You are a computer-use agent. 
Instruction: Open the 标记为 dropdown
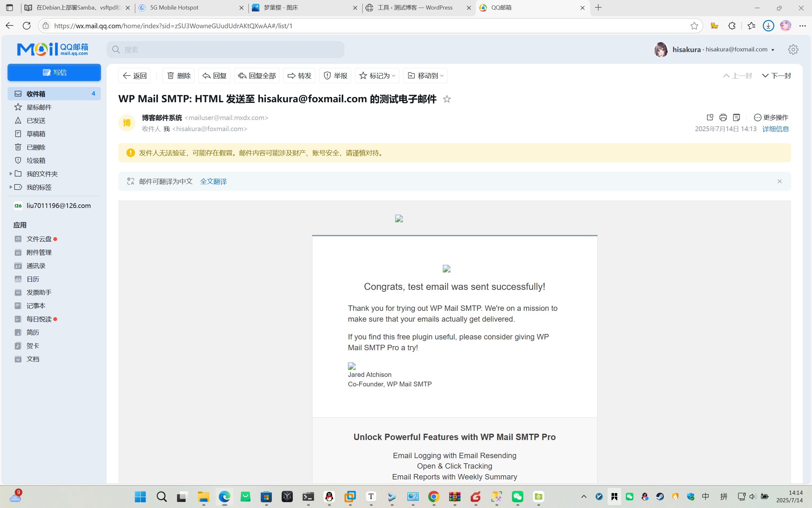click(x=377, y=76)
